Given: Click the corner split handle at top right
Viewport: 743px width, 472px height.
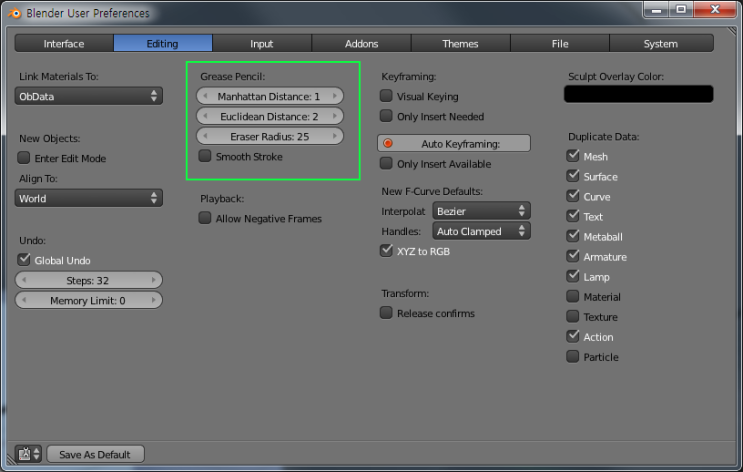Looking at the screenshot, I should pyautogui.click(x=732, y=31).
